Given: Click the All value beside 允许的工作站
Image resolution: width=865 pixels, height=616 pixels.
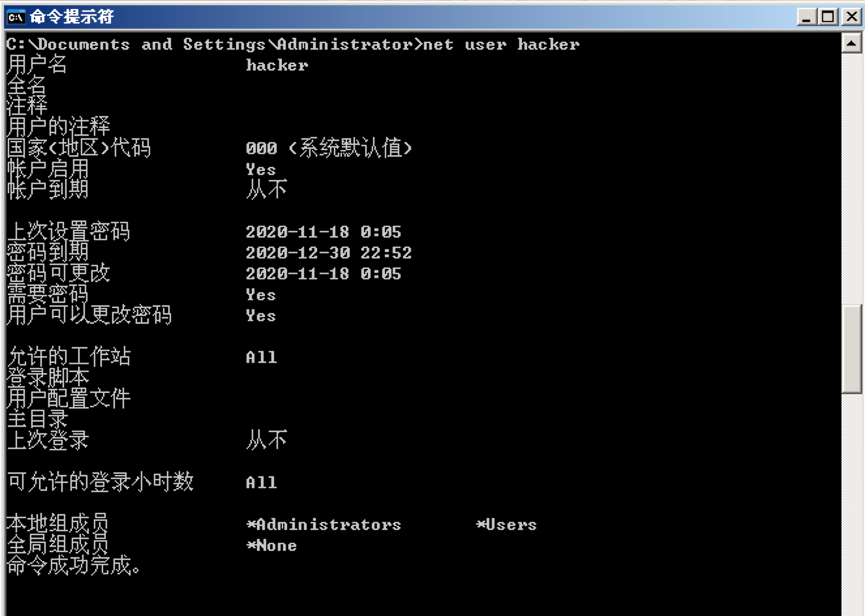Looking at the screenshot, I should [262, 358].
